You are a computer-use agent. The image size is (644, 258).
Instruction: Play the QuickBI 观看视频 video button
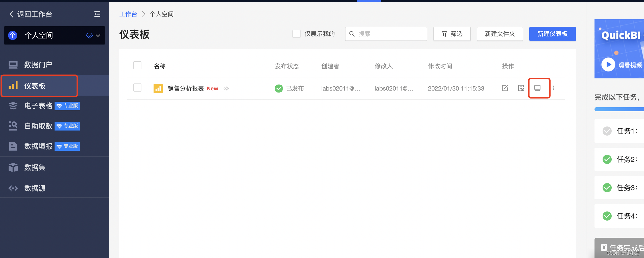tap(608, 65)
